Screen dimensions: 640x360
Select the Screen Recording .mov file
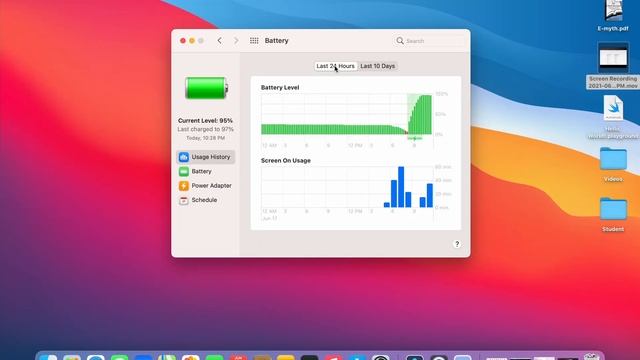613,65
